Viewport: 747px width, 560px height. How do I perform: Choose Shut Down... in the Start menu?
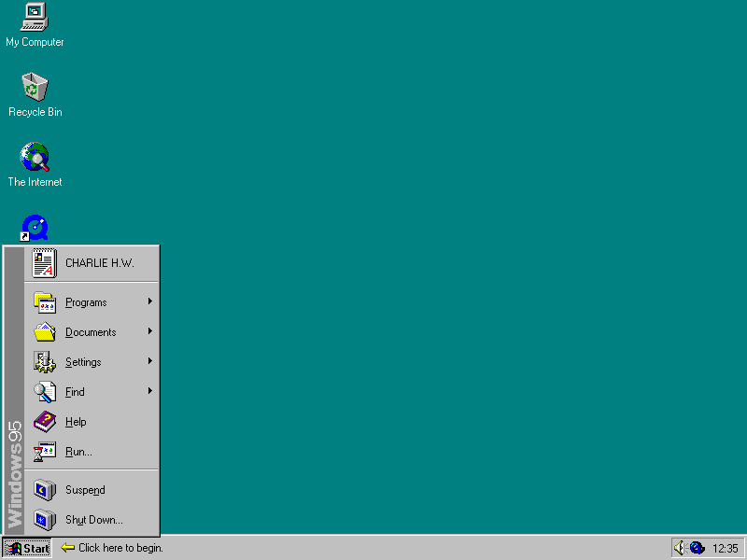[92, 520]
